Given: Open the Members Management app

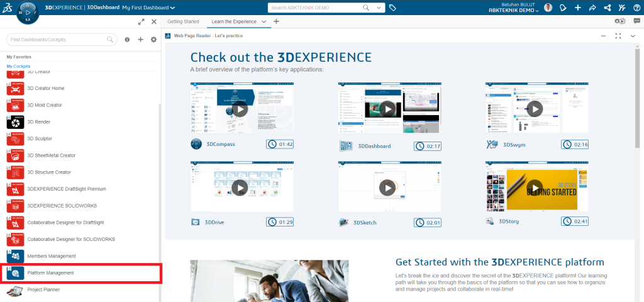Looking at the screenshot, I should 51,256.
